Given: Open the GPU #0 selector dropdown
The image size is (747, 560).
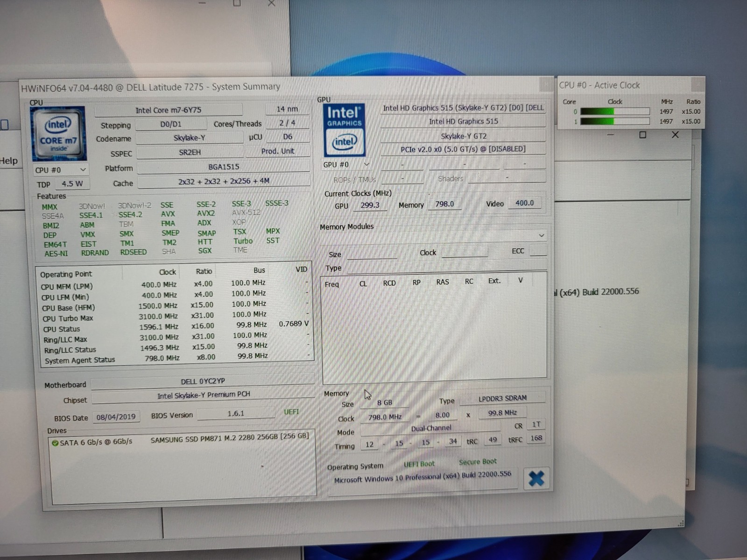Looking at the screenshot, I should (346, 165).
